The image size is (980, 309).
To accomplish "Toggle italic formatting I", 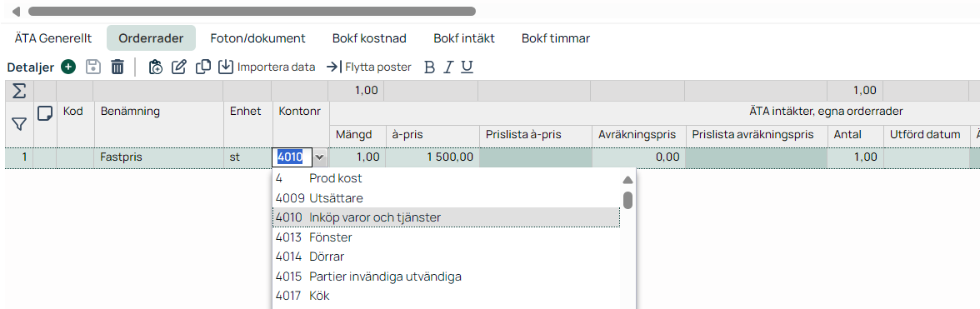I will tap(447, 67).
